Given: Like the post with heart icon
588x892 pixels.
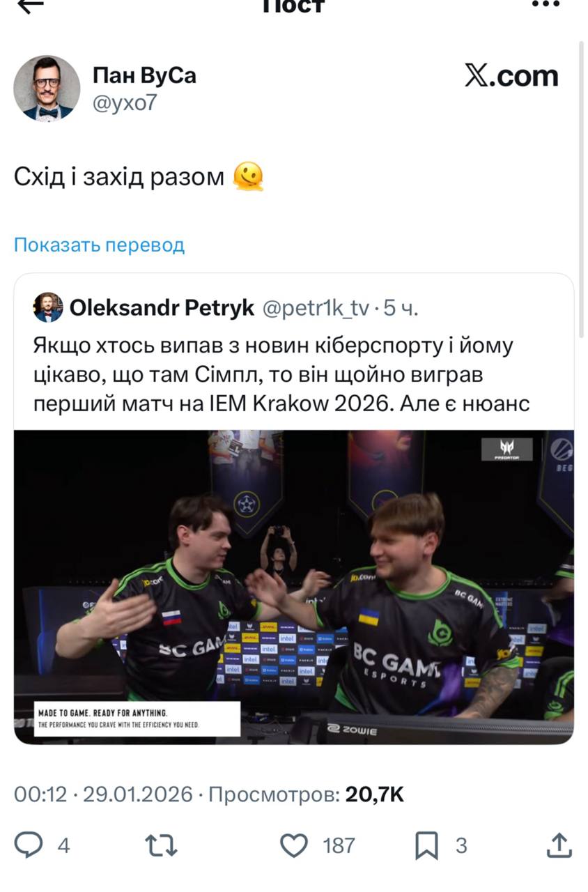Looking at the screenshot, I should pyautogui.click(x=294, y=845).
